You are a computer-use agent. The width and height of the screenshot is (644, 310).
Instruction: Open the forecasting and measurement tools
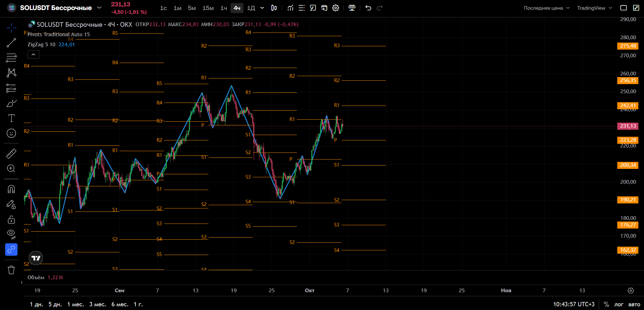pos(11,88)
